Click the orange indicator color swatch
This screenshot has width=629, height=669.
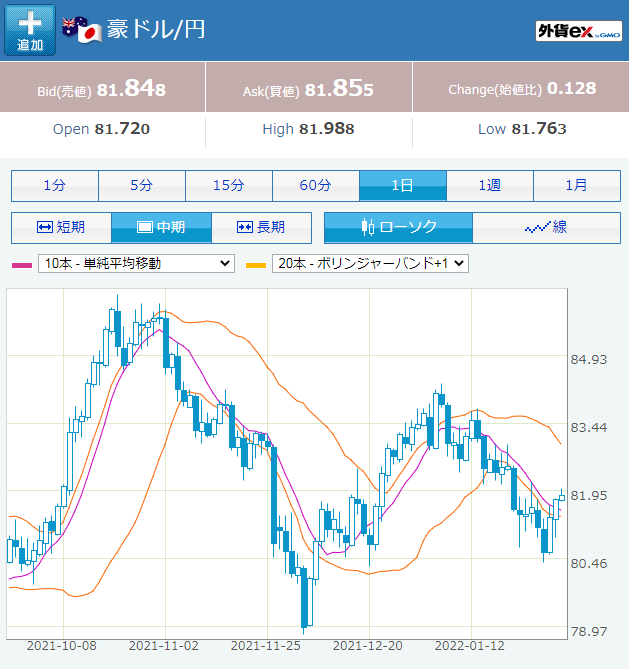(256, 265)
